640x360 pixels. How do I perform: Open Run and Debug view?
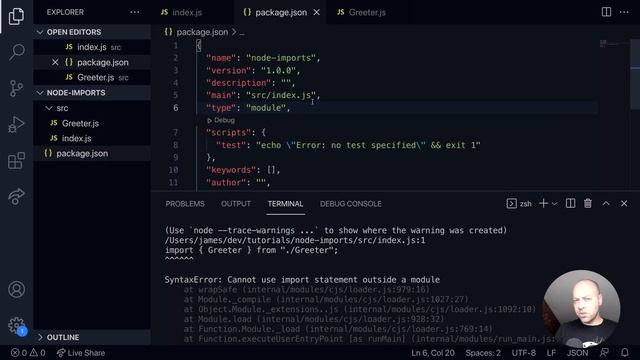click(x=16, y=124)
